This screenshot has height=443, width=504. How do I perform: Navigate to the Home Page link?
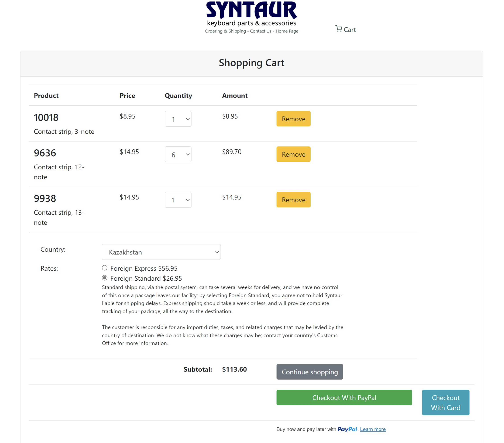[x=287, y=31]
